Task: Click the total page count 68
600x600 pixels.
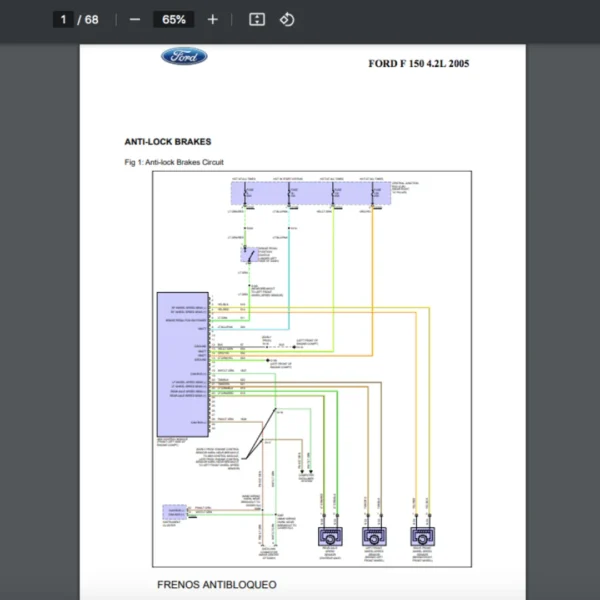Action: click(92, 20)
